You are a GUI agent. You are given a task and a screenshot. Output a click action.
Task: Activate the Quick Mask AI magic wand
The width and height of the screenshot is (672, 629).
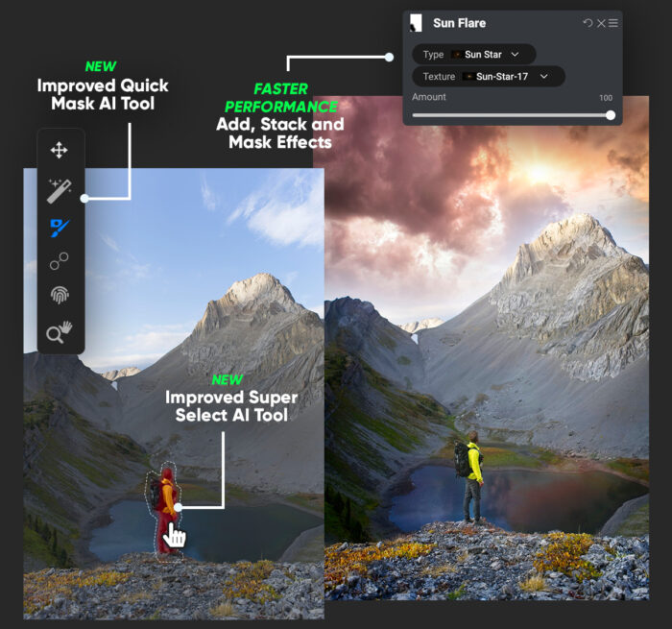click(59, 190)
